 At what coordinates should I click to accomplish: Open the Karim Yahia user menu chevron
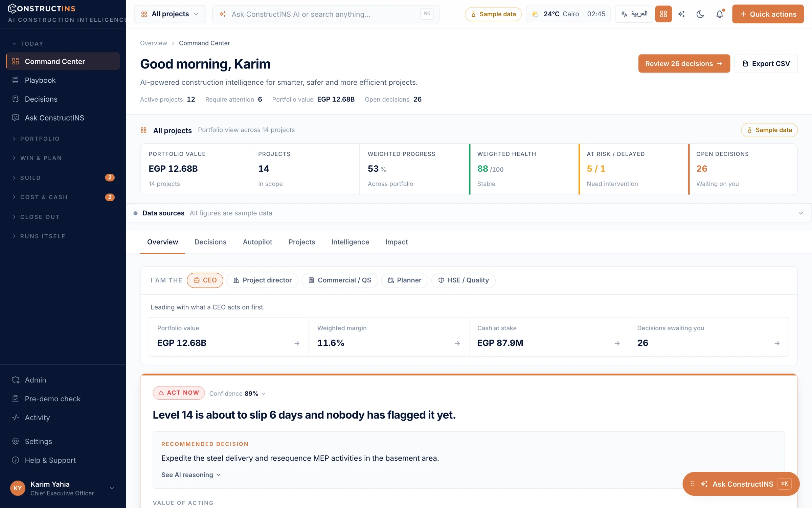[x=112, y=488]
